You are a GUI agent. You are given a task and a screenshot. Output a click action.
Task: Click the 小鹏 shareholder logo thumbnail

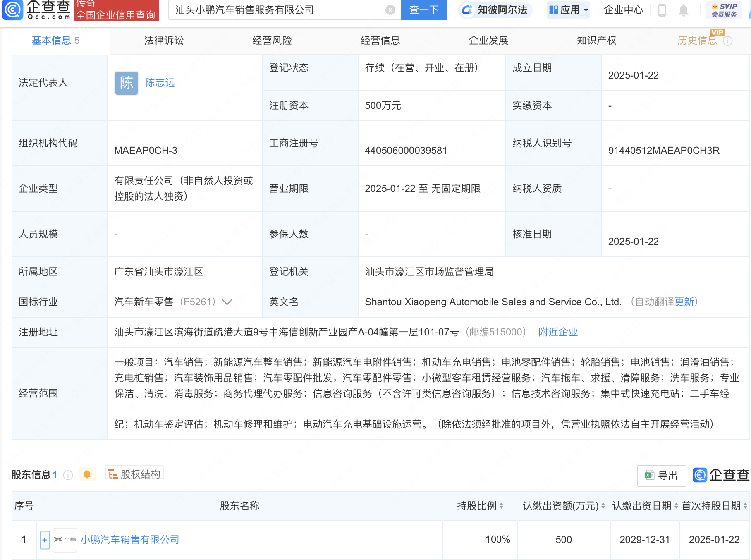click(x=65, y=540)
